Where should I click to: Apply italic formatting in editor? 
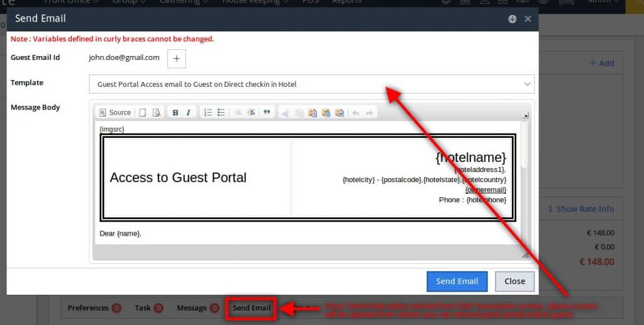pyautogui.click(x=188, y=113)
